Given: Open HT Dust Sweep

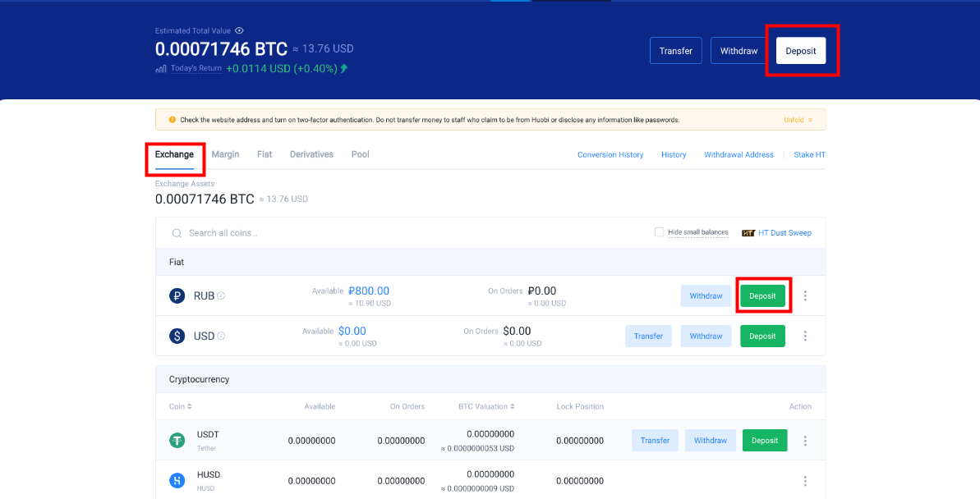Looking at the screenshot, I should click(776, 233).
